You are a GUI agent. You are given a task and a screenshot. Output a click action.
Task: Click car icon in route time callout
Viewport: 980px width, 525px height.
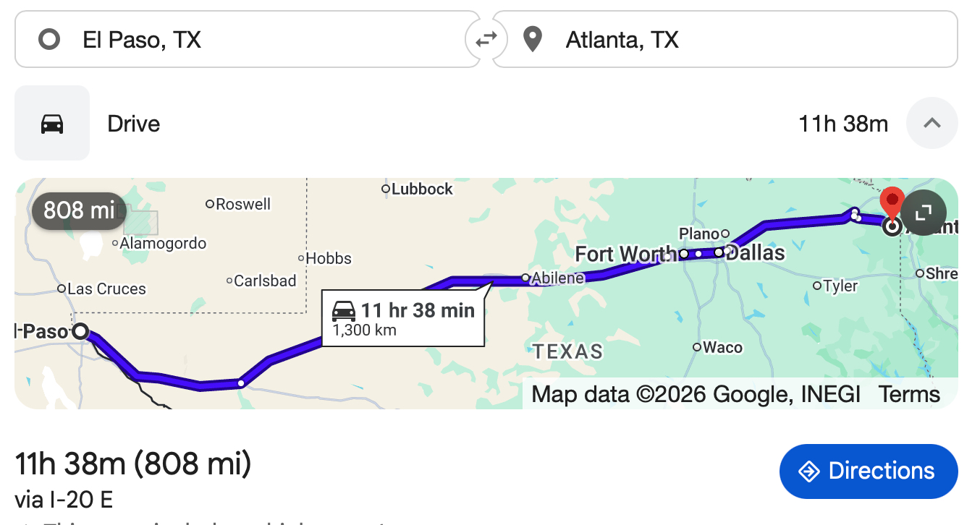344,311
